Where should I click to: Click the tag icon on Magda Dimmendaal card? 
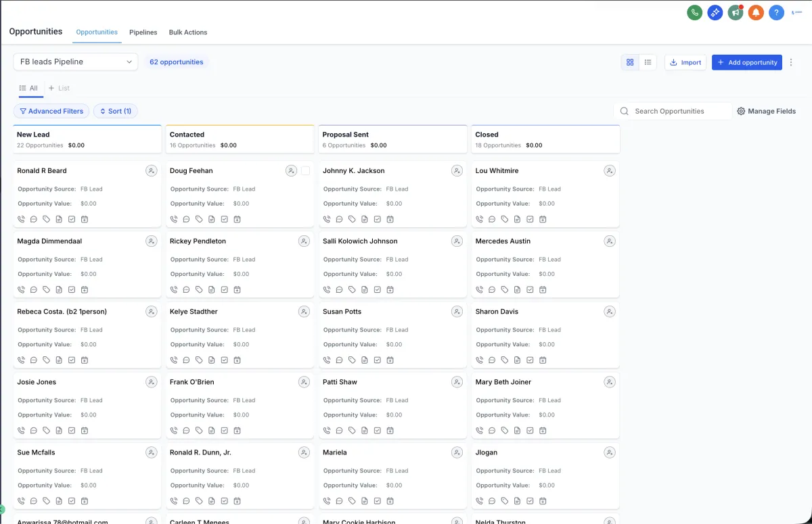(46, 289)
